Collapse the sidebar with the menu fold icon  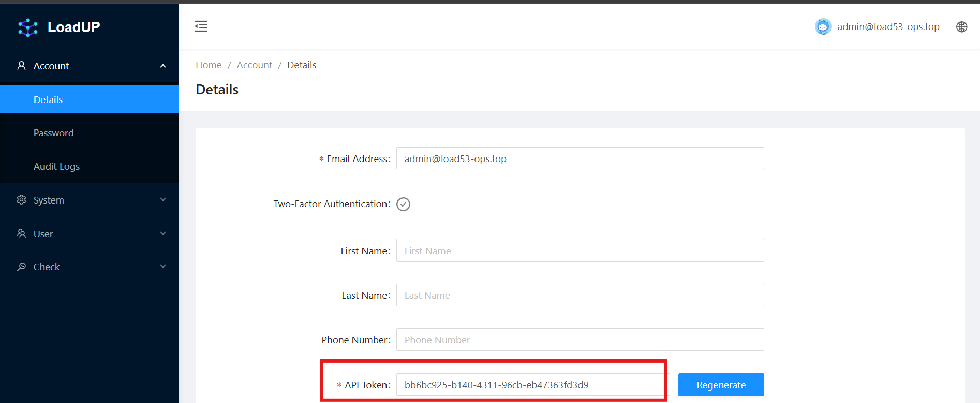tap(201, 26)
